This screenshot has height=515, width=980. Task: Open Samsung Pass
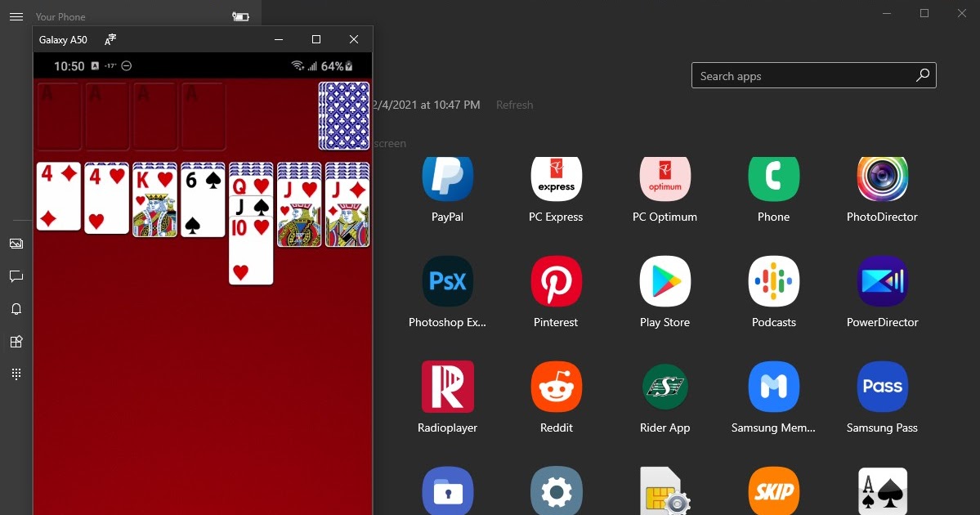[882, 386]
